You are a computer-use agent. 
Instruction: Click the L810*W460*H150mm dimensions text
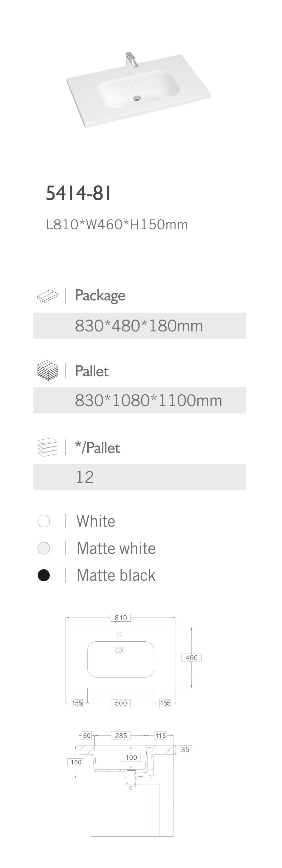[x=117, y=225]
